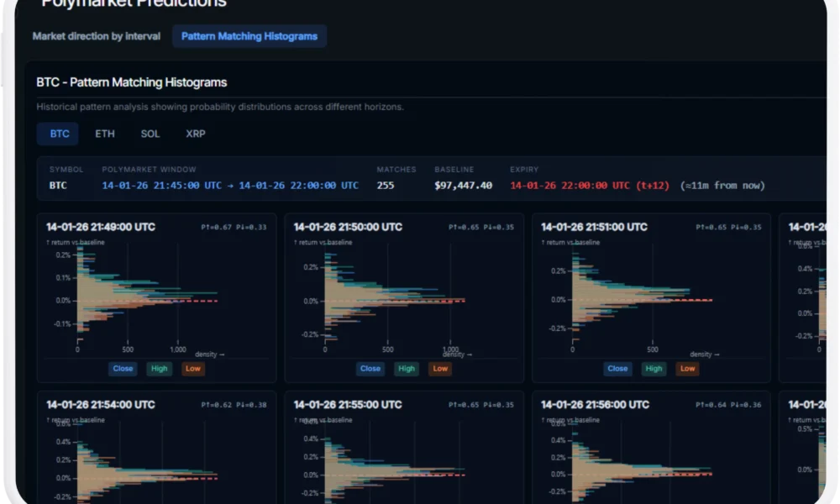
Task: Toggle High series in 21:51:00 histogram
Action: pyautogui.click(x=654, y=369)
